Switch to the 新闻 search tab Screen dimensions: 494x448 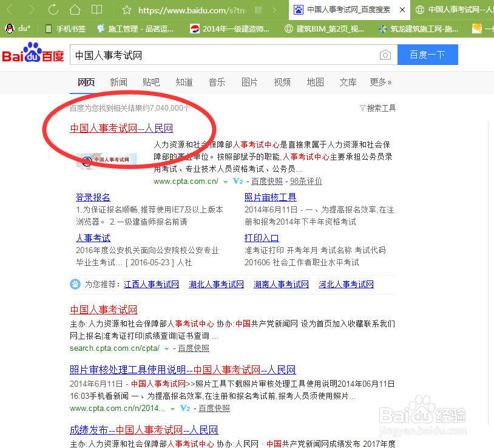[118, 82]
